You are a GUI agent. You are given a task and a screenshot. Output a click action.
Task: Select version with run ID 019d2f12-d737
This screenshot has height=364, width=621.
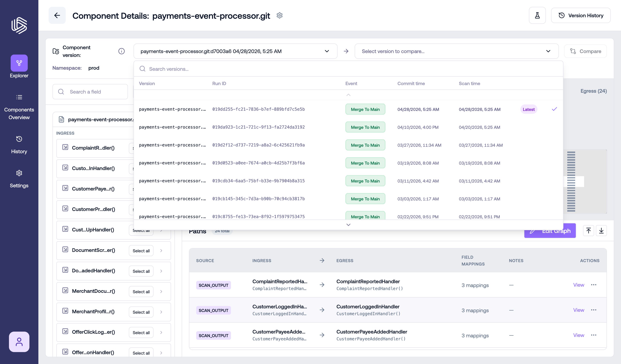[348, 145]
